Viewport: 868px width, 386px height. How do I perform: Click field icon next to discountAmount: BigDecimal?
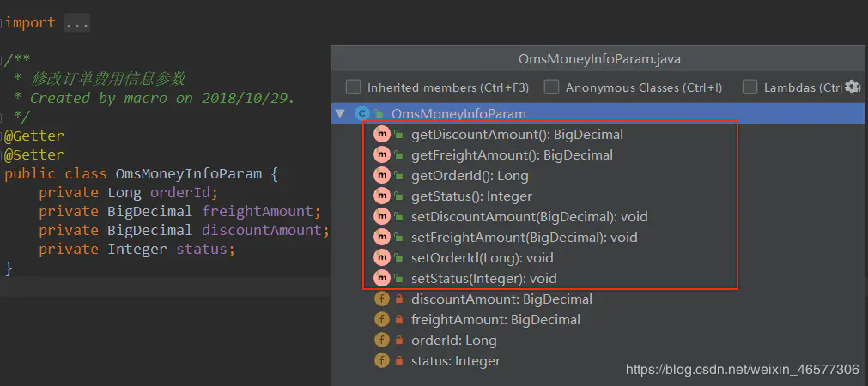pos(382,299)
